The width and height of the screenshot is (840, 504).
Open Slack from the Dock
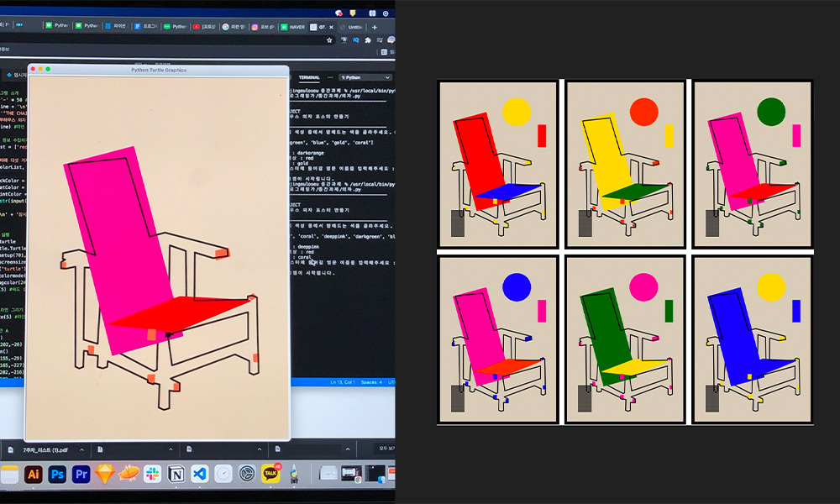[153, 474]
